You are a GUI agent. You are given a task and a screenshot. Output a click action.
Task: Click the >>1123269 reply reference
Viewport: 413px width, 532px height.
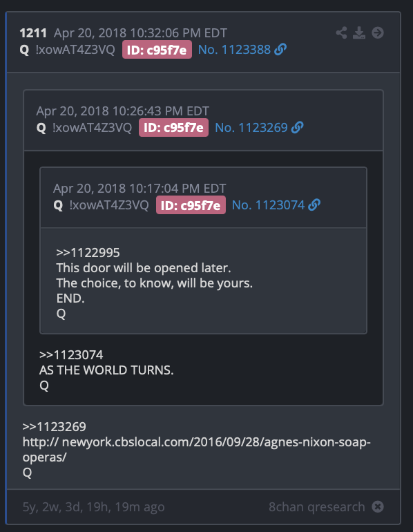pos(55,427)
